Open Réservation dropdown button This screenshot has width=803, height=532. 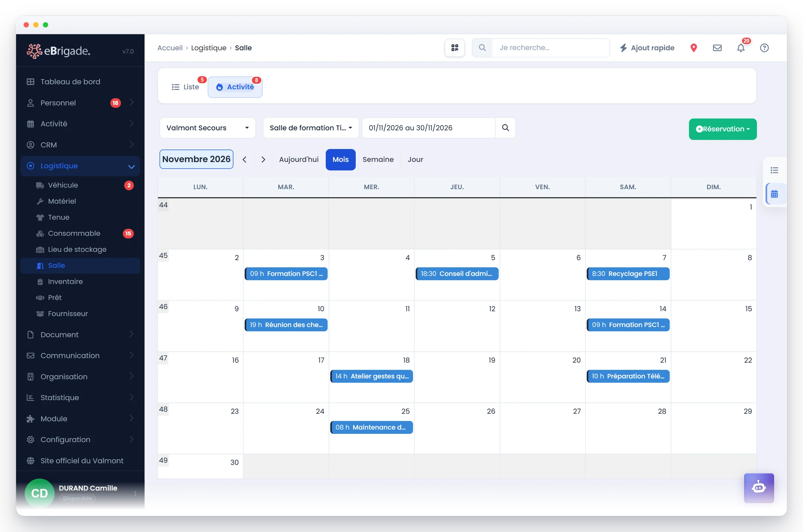723,129
